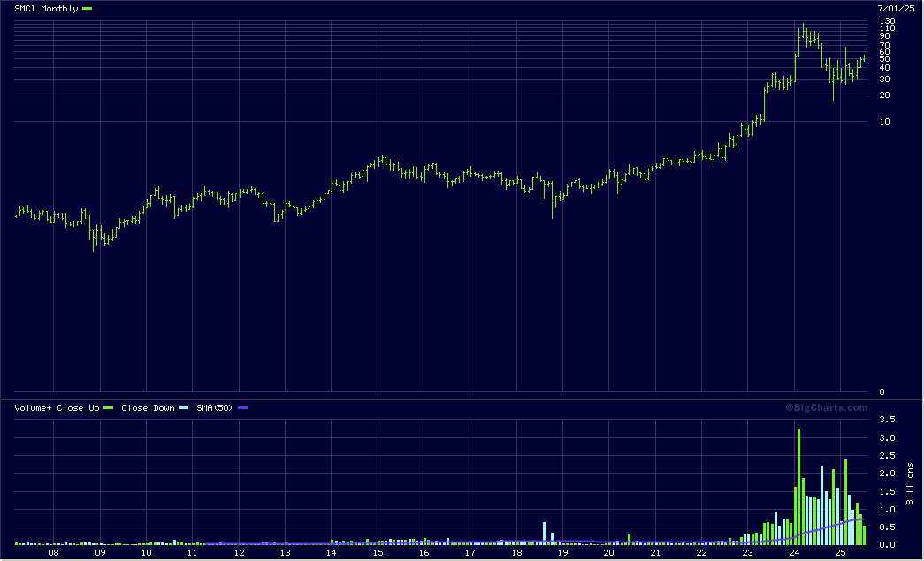Click the 16 year label on the time axis
The width and height of the screenshot is (924, 561).
click(x=424, y=553)
